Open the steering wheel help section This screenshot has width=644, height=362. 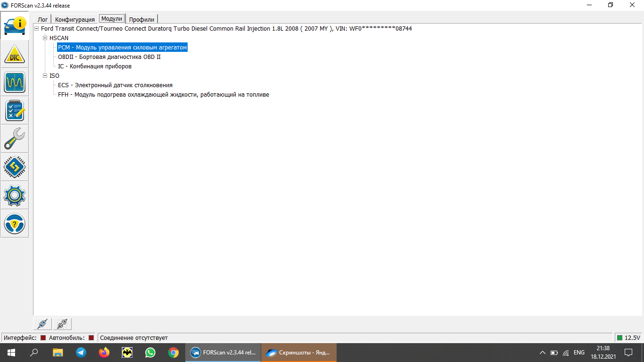(x=15, y=223)
